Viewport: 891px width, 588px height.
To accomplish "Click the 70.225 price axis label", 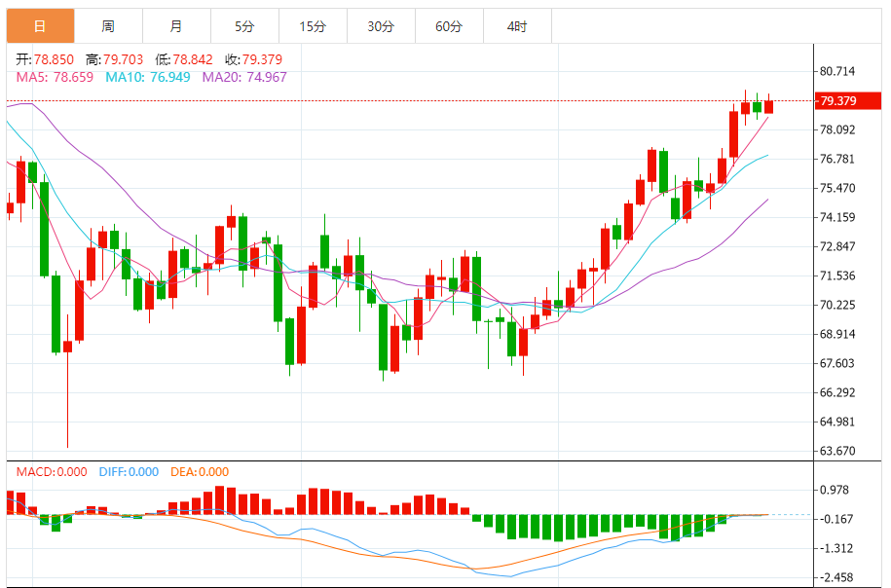I will pos(837,305).
